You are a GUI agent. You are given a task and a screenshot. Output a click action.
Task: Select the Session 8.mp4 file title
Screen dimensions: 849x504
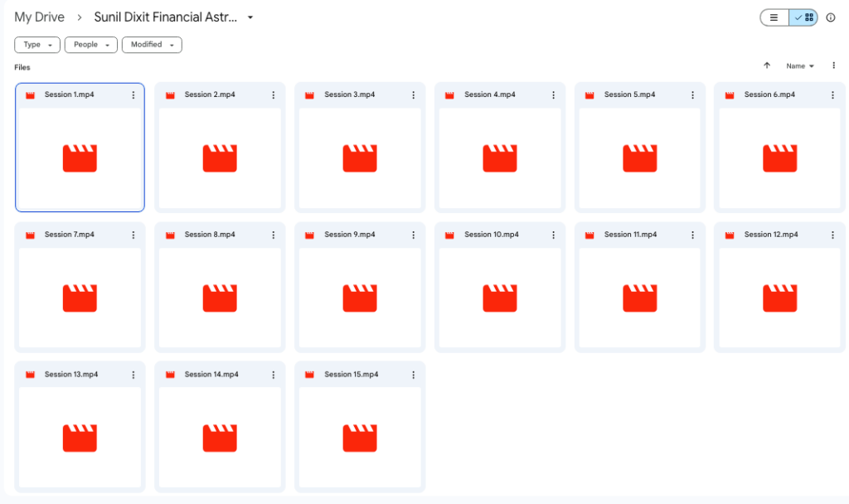[x=210, y=235]
